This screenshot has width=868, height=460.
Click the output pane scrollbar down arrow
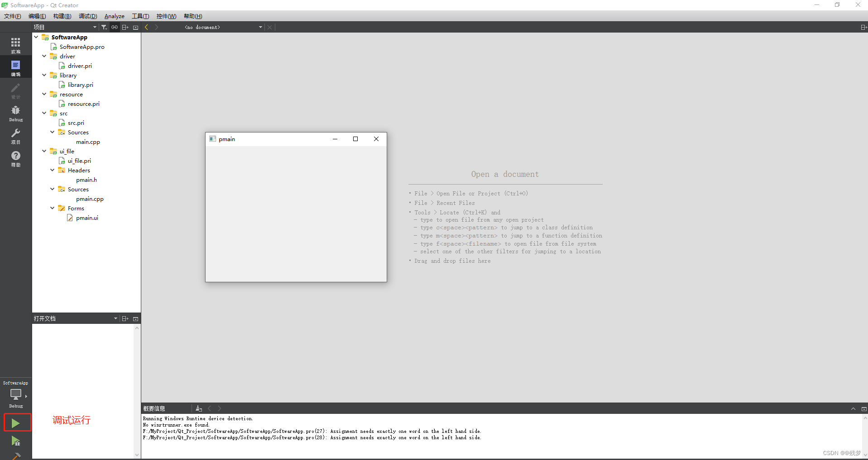[865, 455]
